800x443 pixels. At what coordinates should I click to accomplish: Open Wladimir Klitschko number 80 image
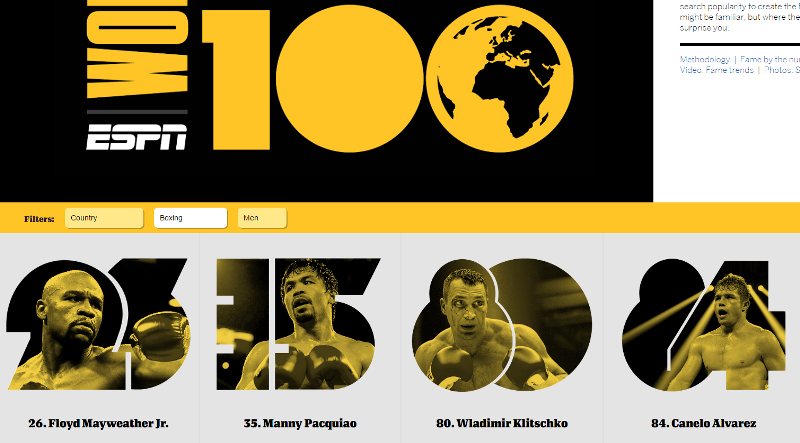click(502, 325)
